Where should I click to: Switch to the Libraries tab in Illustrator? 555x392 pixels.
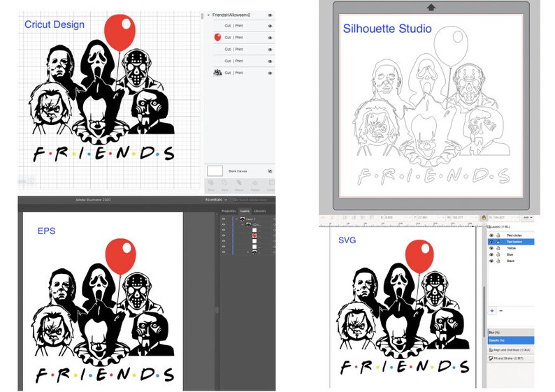pos(260,211)
